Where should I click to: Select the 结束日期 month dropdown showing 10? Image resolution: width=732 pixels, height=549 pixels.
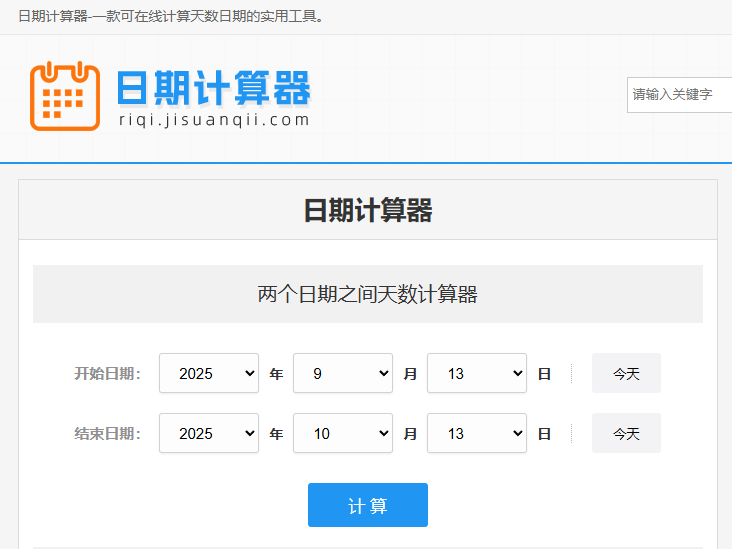tap(342, 433)
